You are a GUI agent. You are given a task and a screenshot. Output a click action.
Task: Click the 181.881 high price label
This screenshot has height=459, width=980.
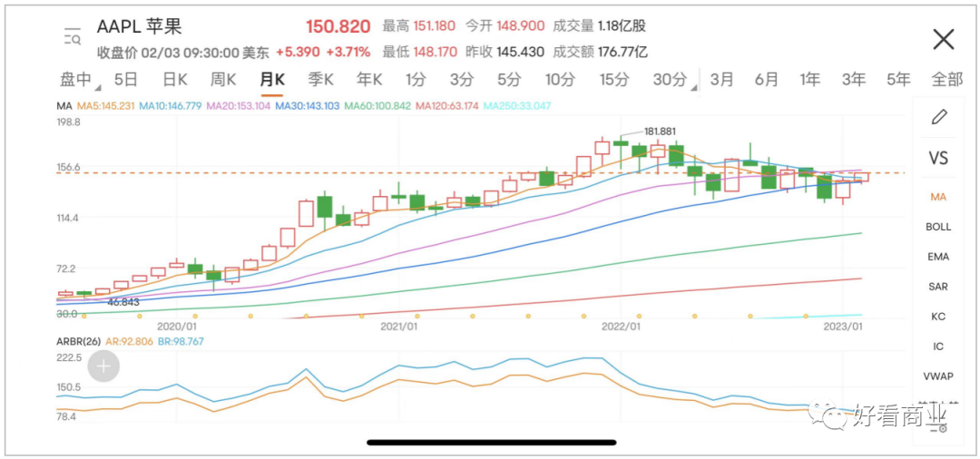click(660, 132)
